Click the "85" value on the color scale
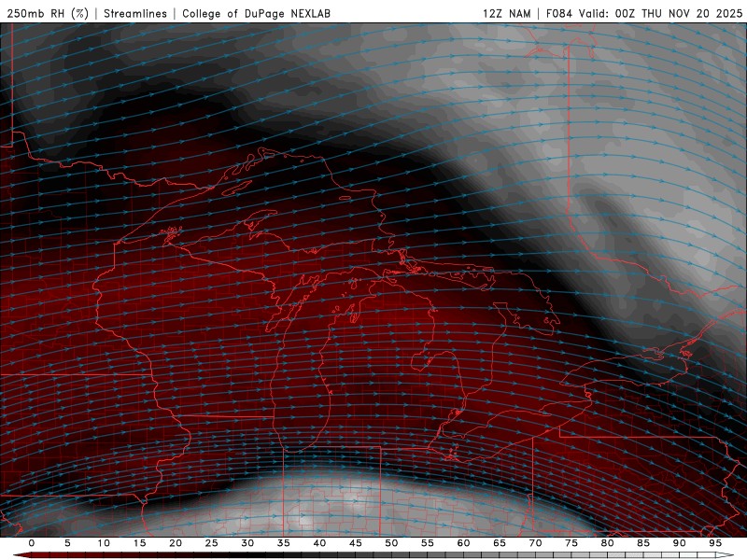 click(x=643, y=543)
